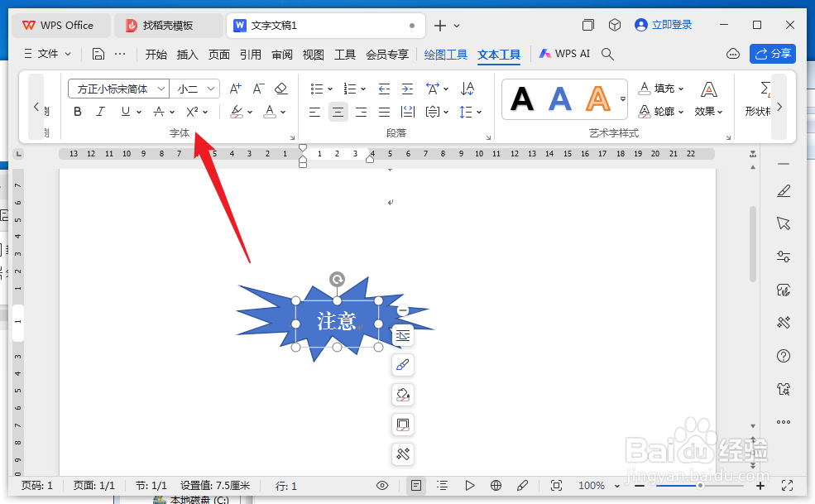Click the 分享 share button
This screenshot has height=504, width=815.
pos(772,54)
